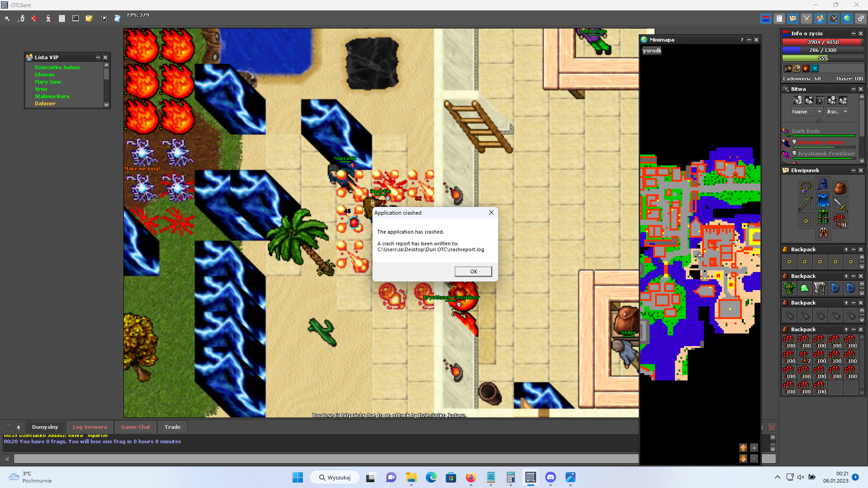Click the shortcut-arrow square icon in the top toolbar
This screenshot has width=868, height=488.
pyautogui.click(x=104, y=19)
